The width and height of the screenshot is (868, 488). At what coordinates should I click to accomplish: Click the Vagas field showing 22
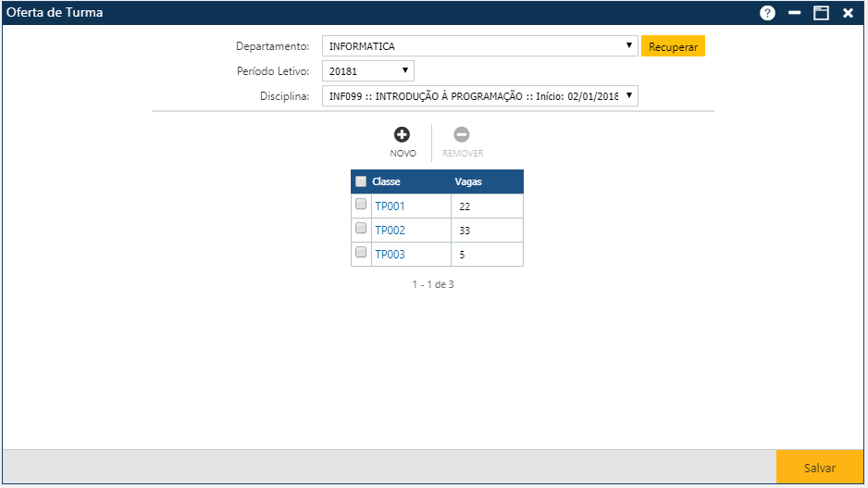(x=487, y=206)
